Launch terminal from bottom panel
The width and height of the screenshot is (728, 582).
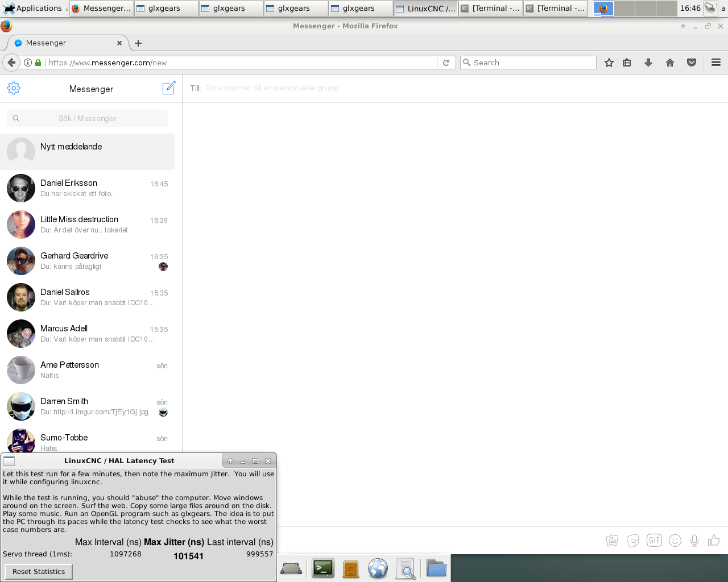pos(323,568)
